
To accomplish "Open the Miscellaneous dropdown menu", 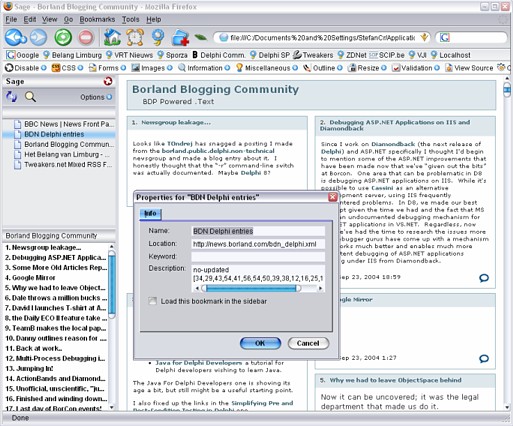I will coord(267,68).
